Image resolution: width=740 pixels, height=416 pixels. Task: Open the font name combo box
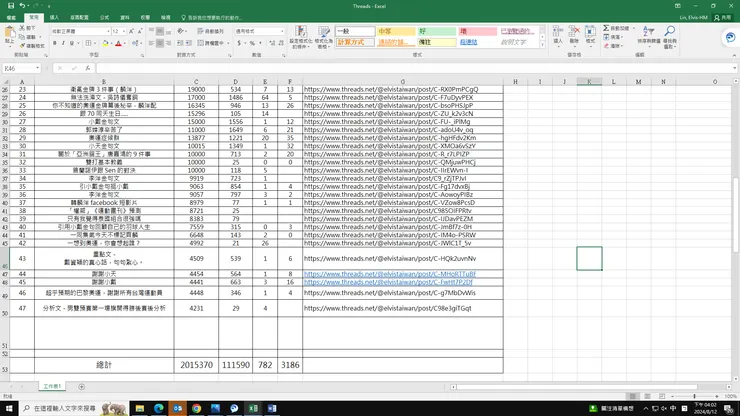pyautogui.click(x=80, y=31)
